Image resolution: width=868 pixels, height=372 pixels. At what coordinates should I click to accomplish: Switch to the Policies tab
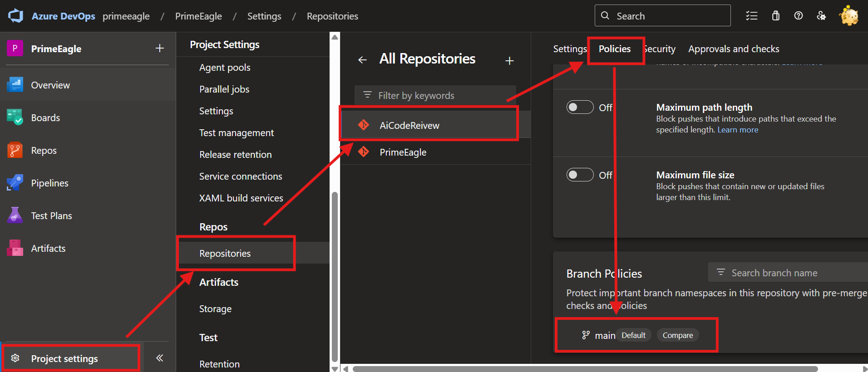[x=615, y=49]
